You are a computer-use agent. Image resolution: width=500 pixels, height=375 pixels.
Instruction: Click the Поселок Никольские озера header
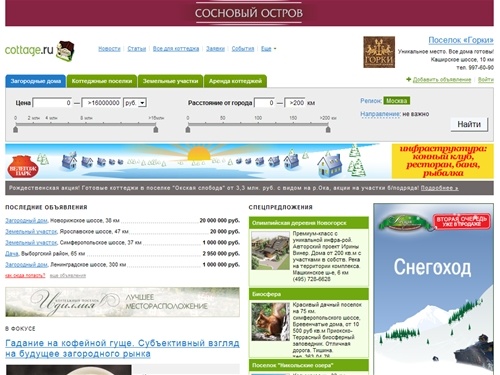click(309, 365)
